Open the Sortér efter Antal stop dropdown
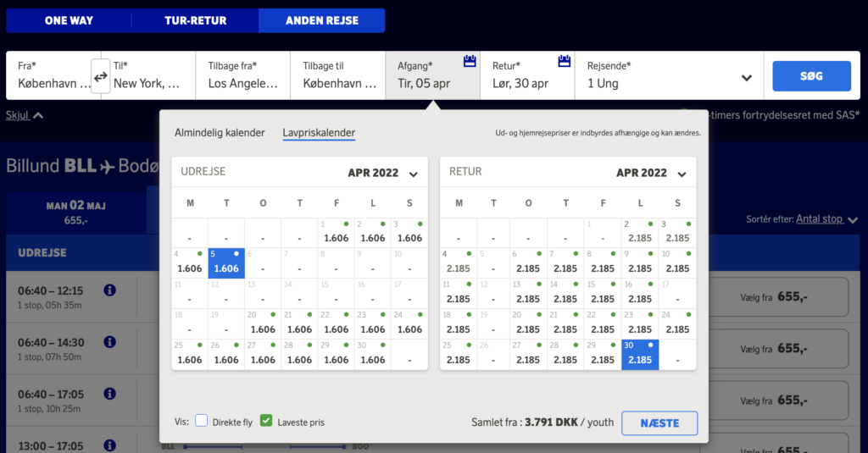 [827, 219]
